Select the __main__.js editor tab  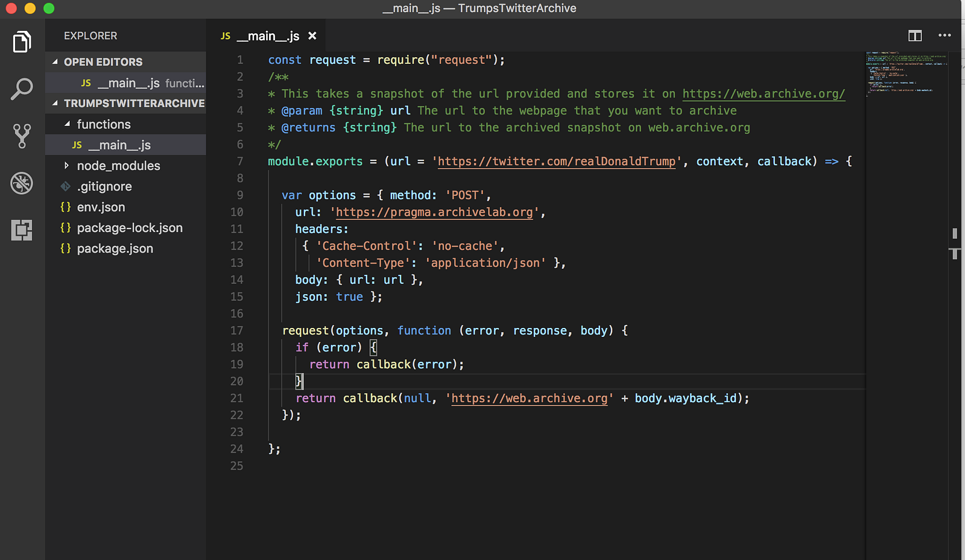(x=267, y=36)
